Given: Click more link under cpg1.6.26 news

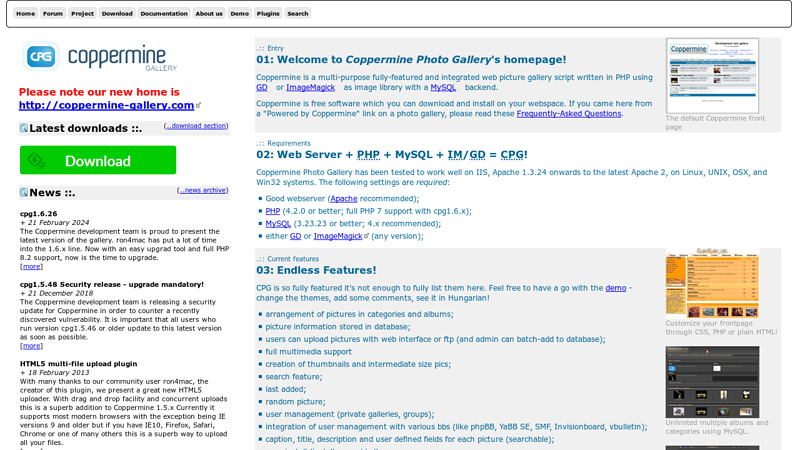Looking at the screenshot, I should point(31,266).
